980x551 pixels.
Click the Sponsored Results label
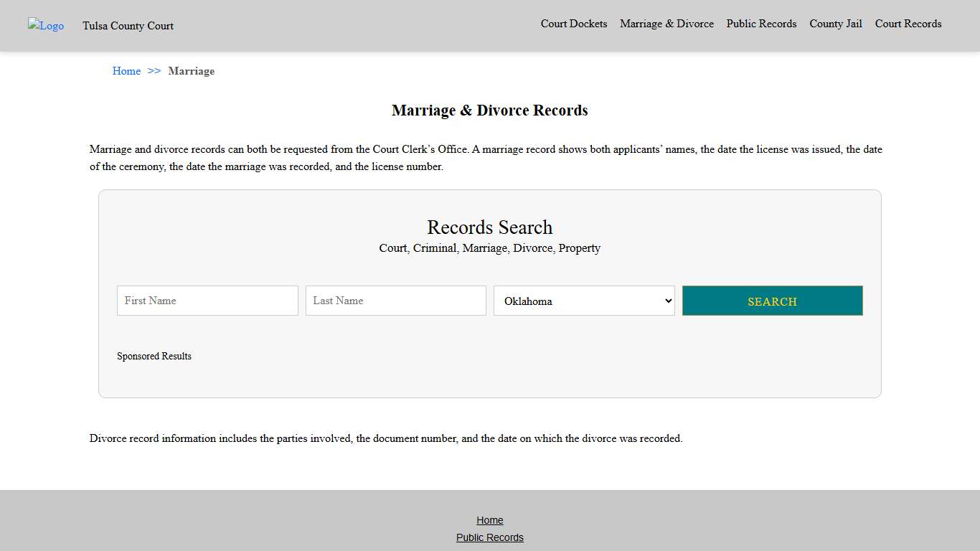[x=154, y=356]
